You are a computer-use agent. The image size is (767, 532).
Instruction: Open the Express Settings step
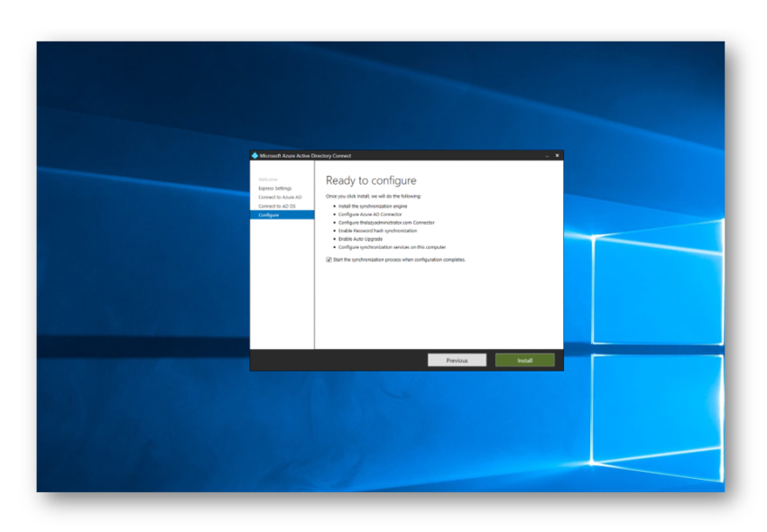(x=275, y=188)
